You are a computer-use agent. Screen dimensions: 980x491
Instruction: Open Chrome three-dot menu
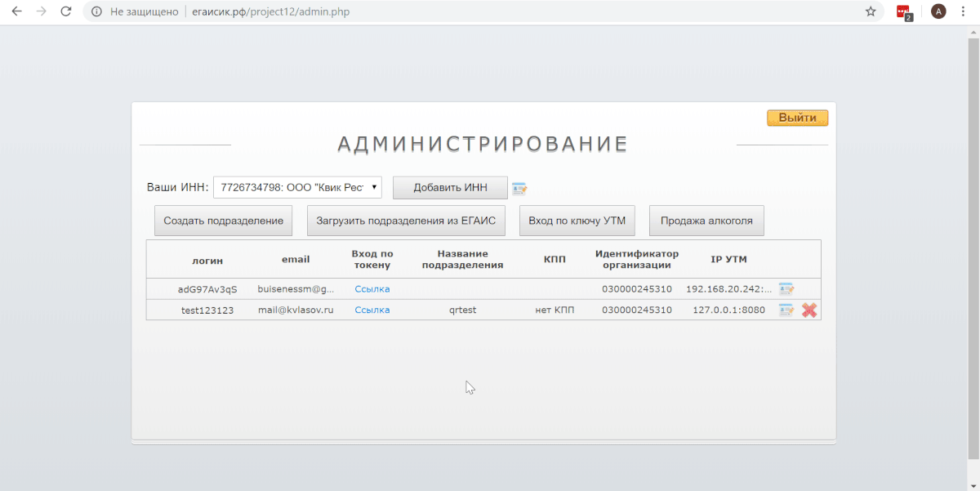click(964, 12)
